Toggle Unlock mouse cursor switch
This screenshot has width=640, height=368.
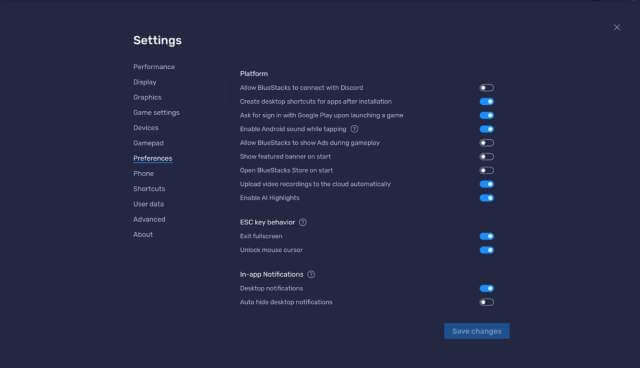pos(487,250)
